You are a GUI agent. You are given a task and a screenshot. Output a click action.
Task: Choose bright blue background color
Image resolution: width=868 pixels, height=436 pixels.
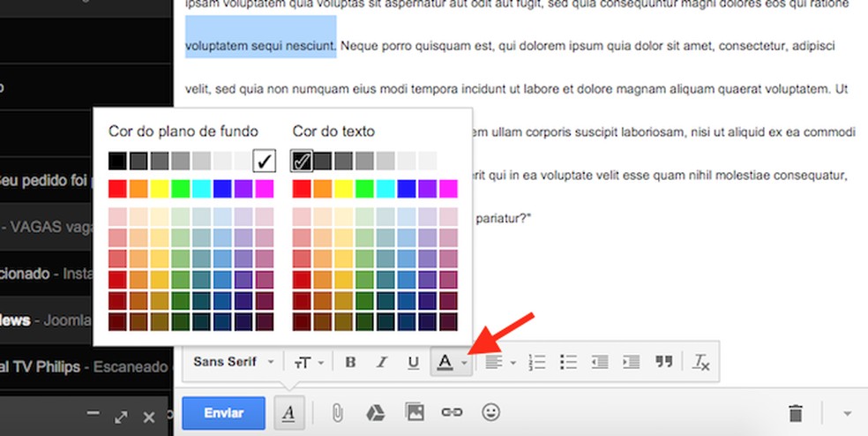(x=222, y=189)
